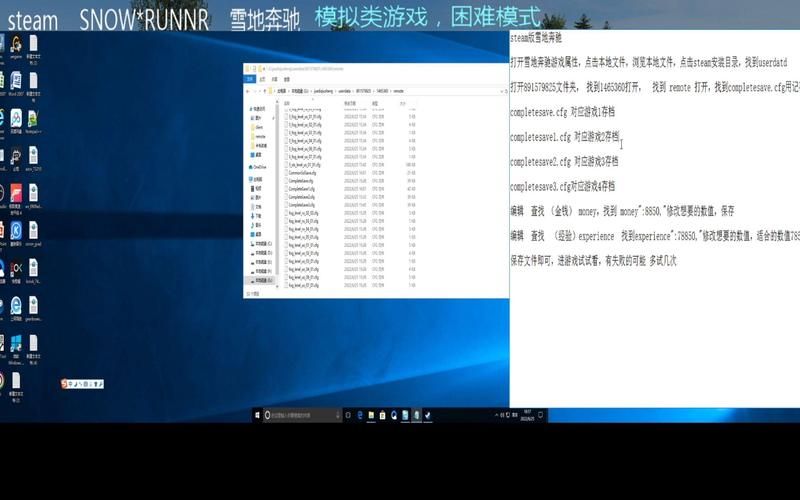
Task: Open the Notepad++ desktop shortcut
Action: [x=33, y=120]
